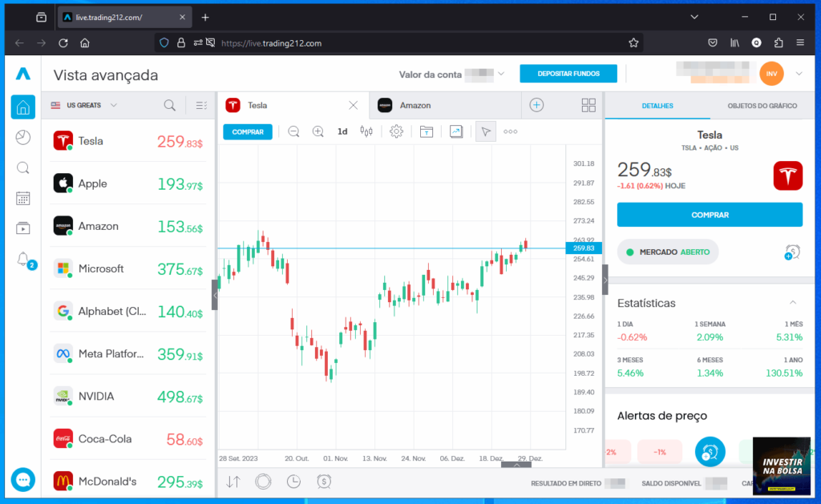The width and height of the screenshot is (821, 504).
Task: Select Apple in the watchlist
Action: (127, 183)
